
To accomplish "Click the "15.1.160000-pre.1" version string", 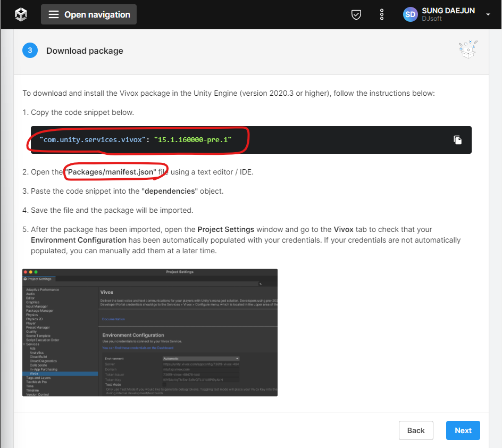I will [193, 139].
